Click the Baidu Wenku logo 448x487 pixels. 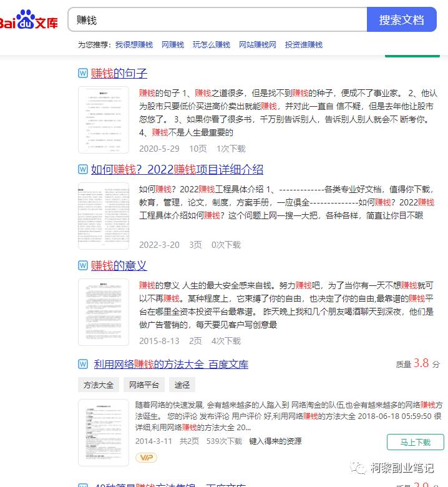tap(29, 19)
